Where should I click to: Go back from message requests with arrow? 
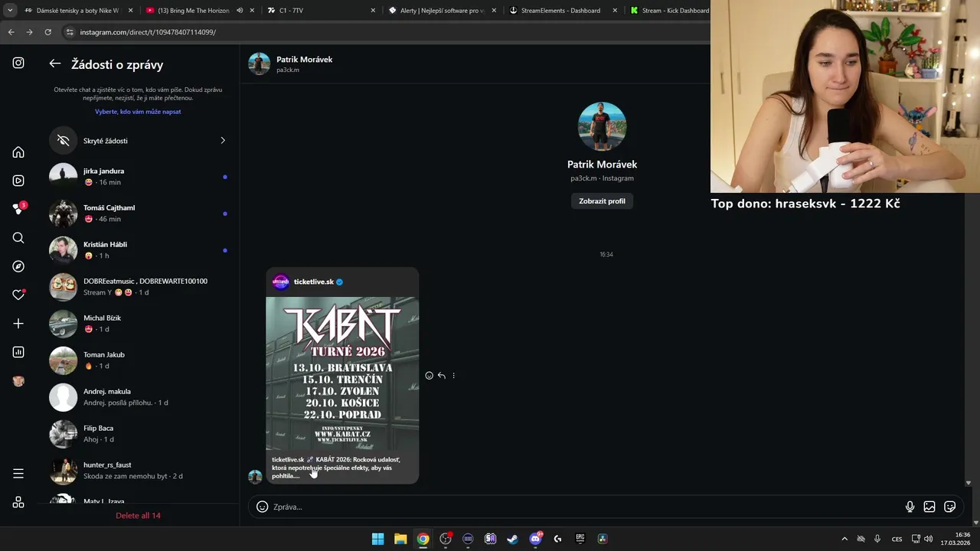point(55,64)
